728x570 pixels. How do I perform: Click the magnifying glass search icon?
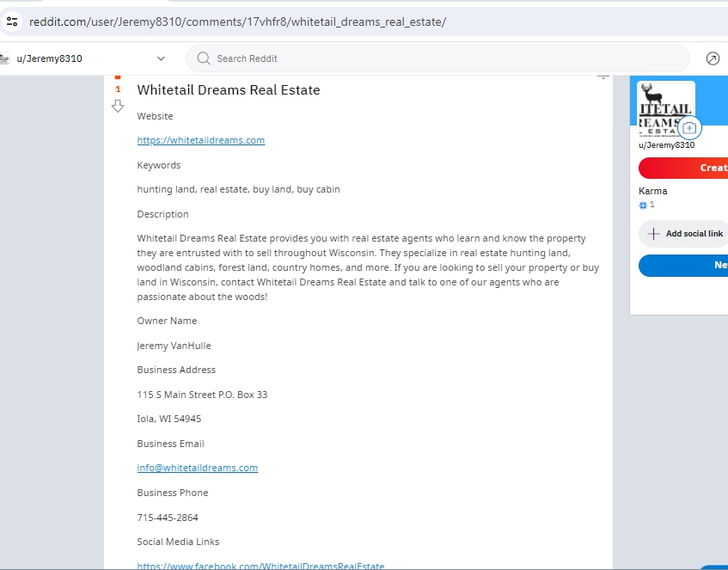(204, 58)
